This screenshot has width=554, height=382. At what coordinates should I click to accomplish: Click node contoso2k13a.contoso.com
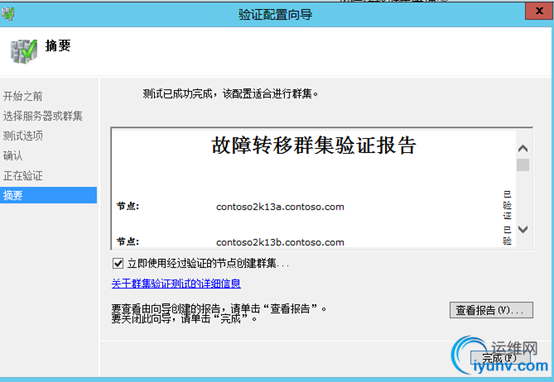pyautogui.click(x=280, y=207)
